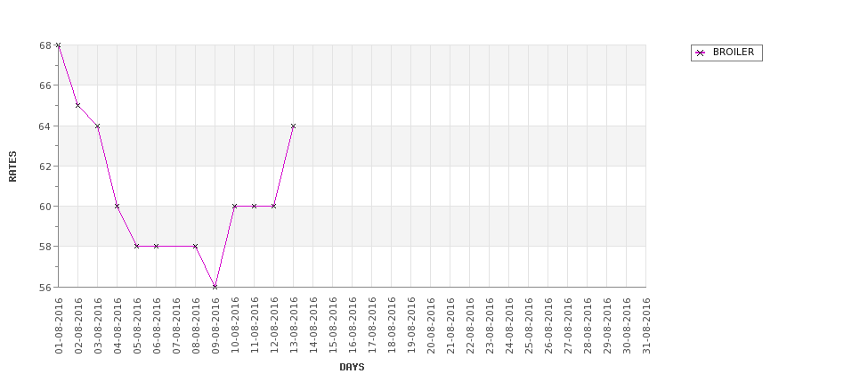Click the BROILER legend line marker icon
The width and height of the screenshot is (868, 382).
click(x=700, y=53)
